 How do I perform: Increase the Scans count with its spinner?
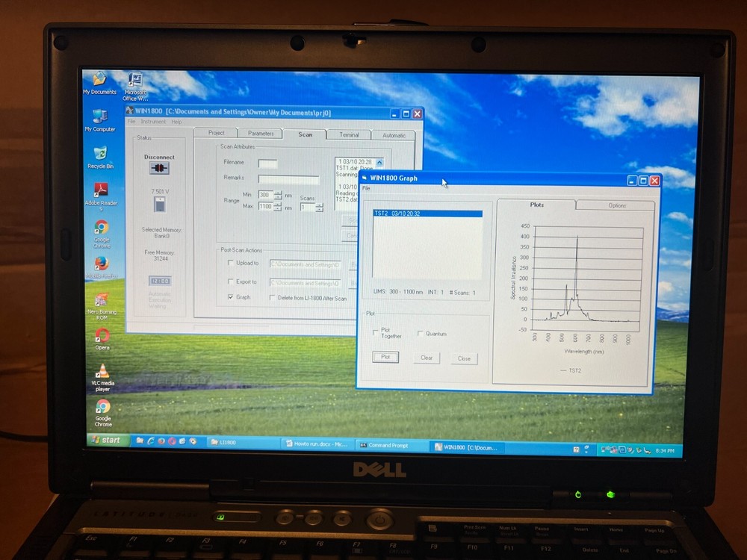tap(319, 205)
